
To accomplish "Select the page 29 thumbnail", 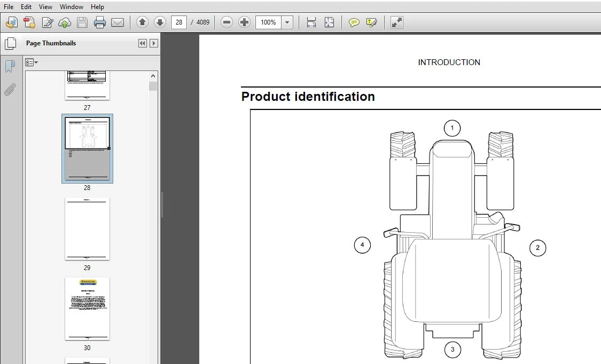I will click(x=87, y=229).
